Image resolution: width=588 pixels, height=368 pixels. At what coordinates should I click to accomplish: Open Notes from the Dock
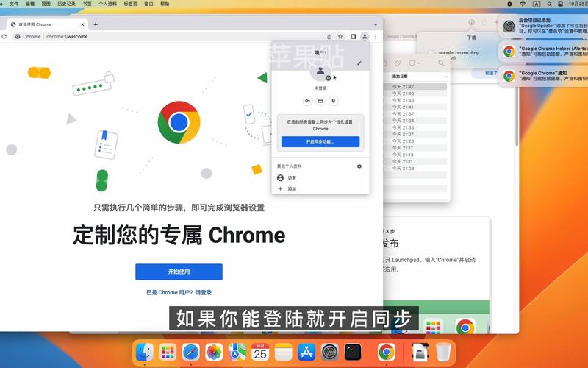(283, 353)
